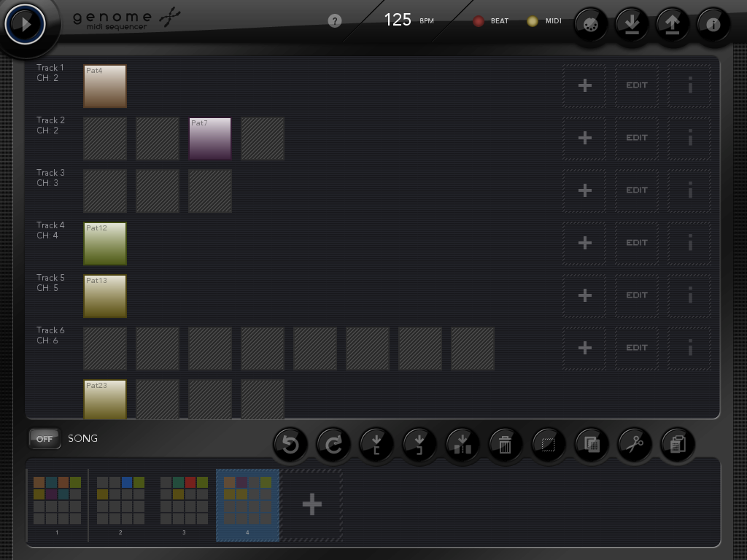Click EDIT for Track 5
Screen dimensions: 747x560
point(637,296)
